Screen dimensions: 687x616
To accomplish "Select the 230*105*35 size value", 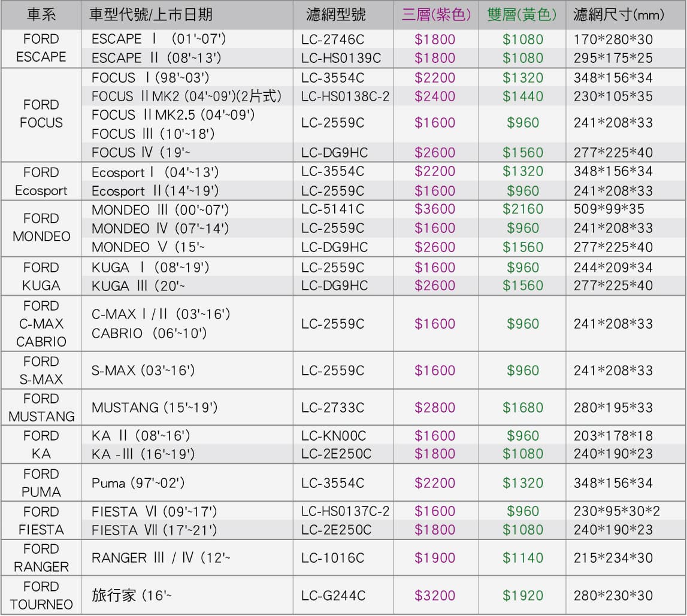I will [x=613, y=96].
